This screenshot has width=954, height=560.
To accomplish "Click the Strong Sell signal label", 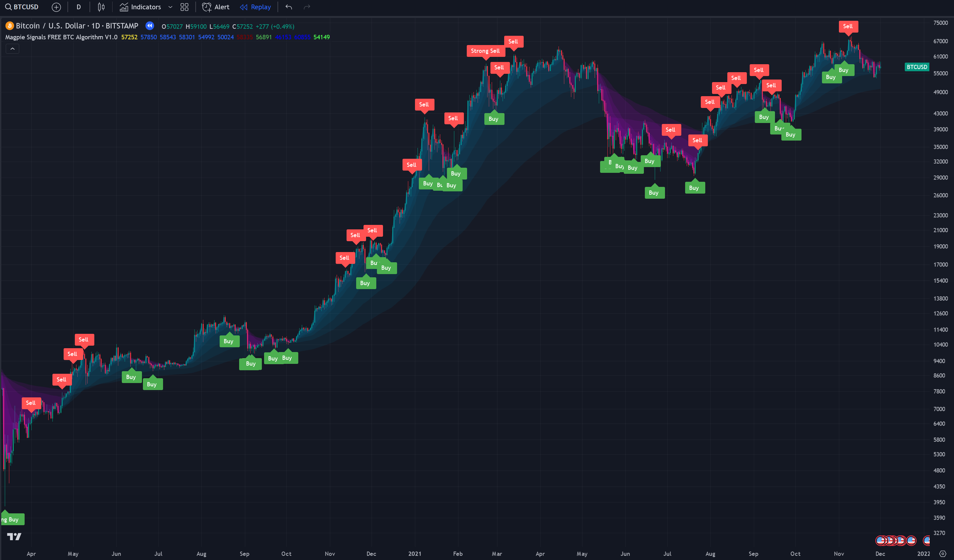I will (485, 51).
